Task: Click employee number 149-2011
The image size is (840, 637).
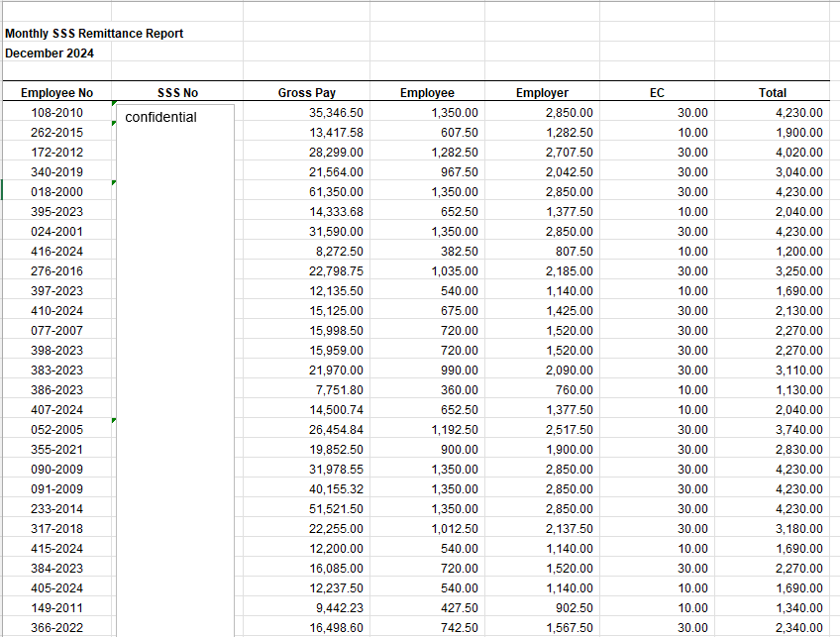Action: click(56, 608)
